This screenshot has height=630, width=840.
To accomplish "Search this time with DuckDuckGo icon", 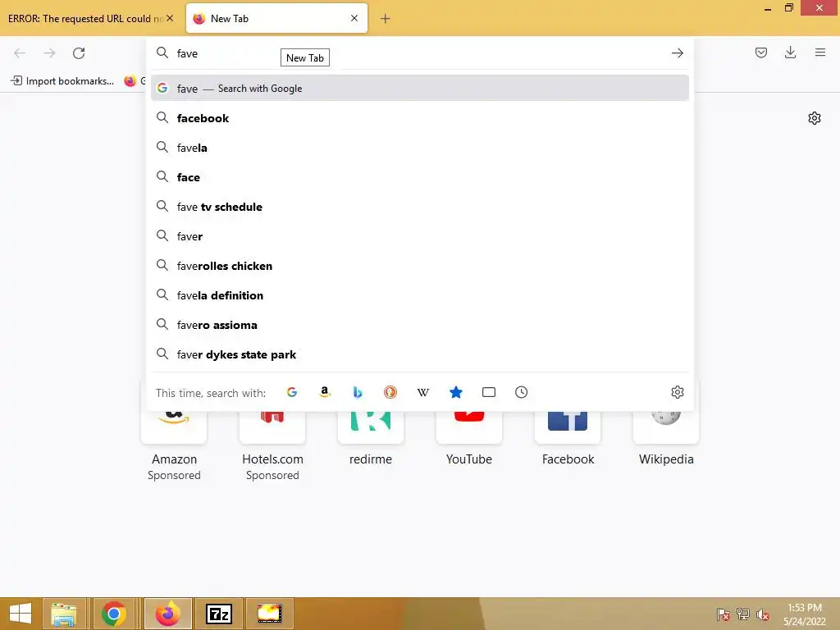I will pyautogui.click(x=390, y=392).
